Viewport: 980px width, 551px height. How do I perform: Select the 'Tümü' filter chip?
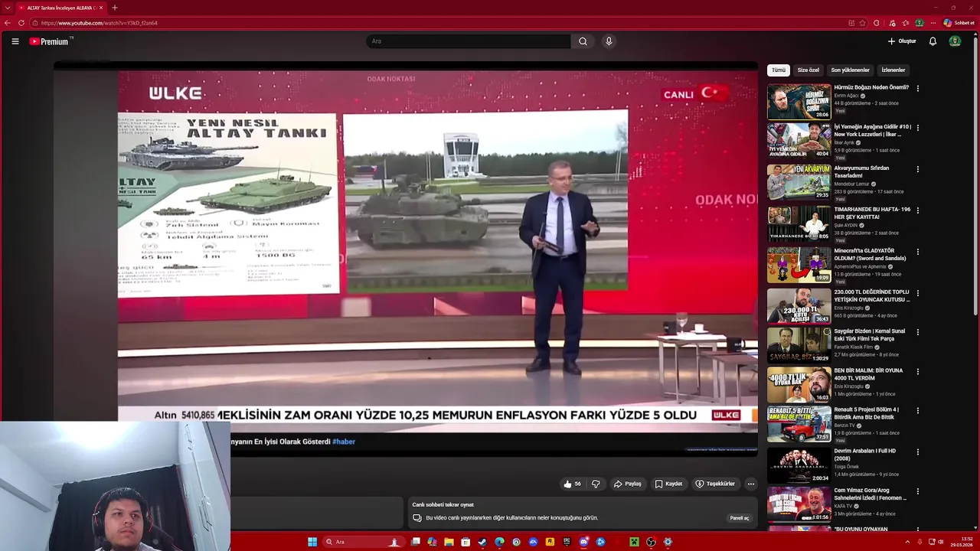tap(778, 70)
